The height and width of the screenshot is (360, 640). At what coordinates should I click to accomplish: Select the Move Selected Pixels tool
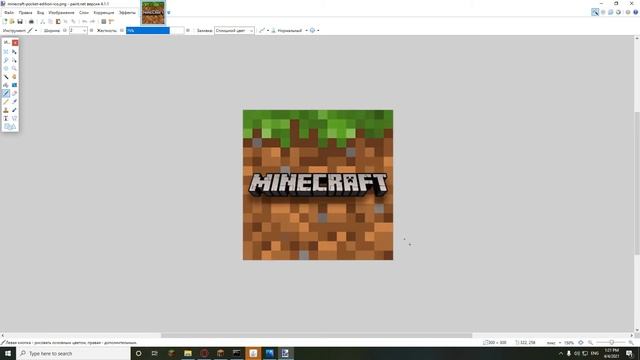click(x=14, y=52)
